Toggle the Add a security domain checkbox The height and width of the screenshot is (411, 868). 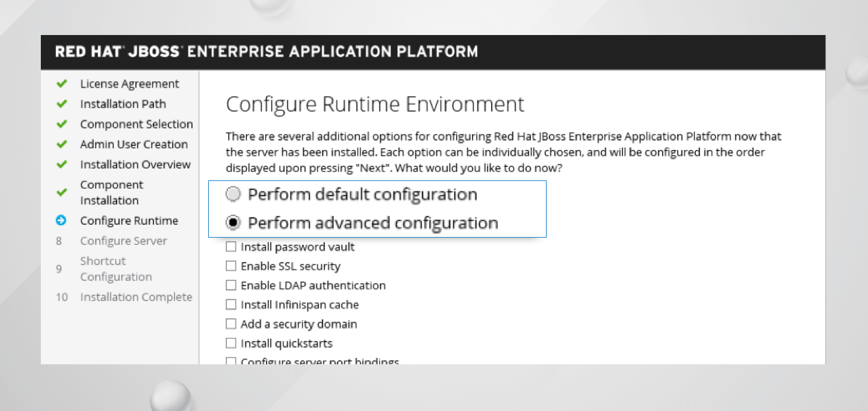click(231, 324)
